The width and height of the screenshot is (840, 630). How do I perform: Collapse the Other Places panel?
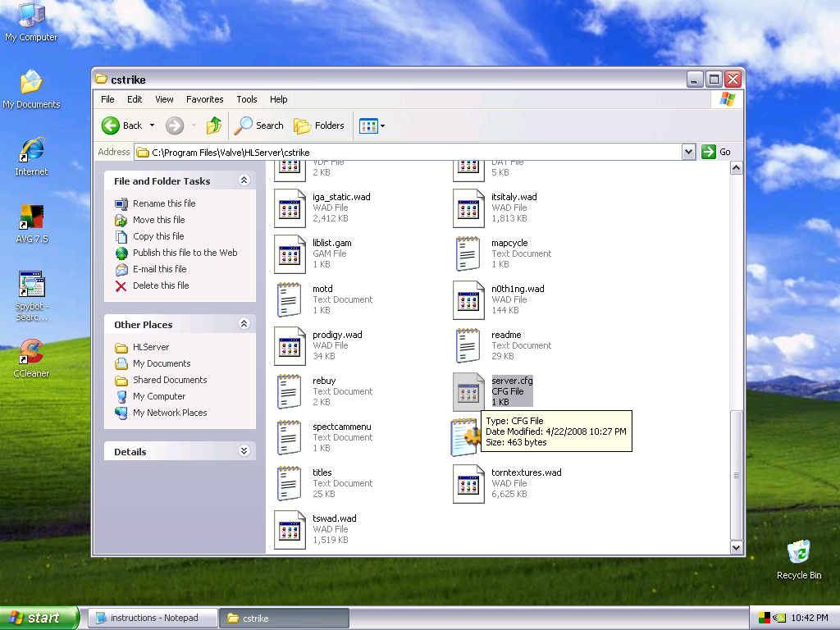pos(244,324)
